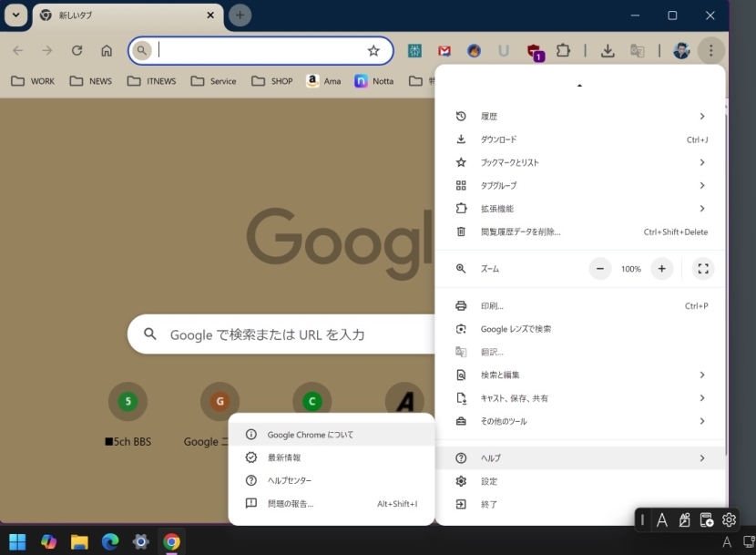
Task: Open the Gmail checker extension icon
Action: (444, 51)
